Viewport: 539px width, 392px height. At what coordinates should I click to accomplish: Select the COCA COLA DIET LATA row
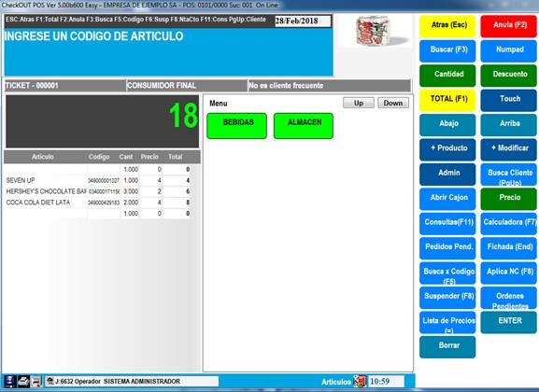(98, 203)
